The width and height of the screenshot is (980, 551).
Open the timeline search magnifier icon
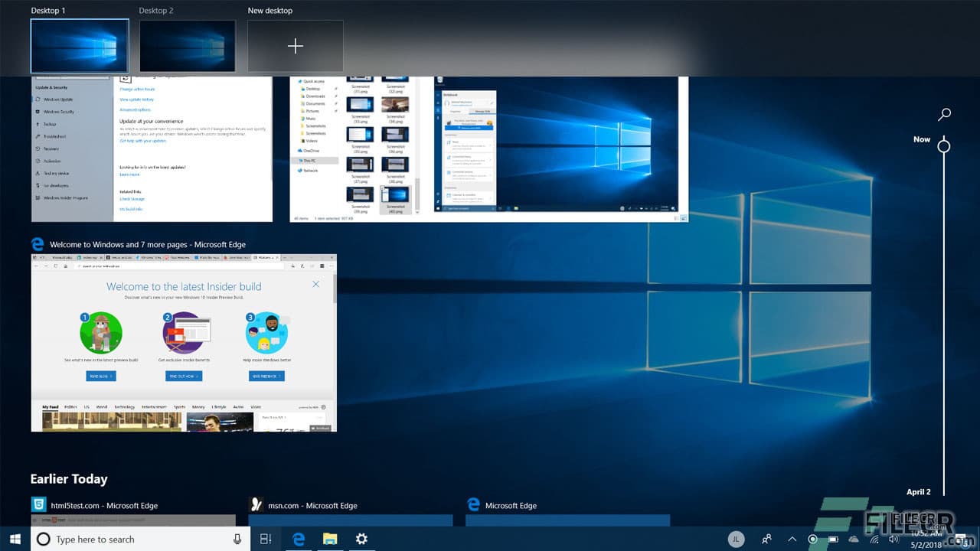coord(944,113)
